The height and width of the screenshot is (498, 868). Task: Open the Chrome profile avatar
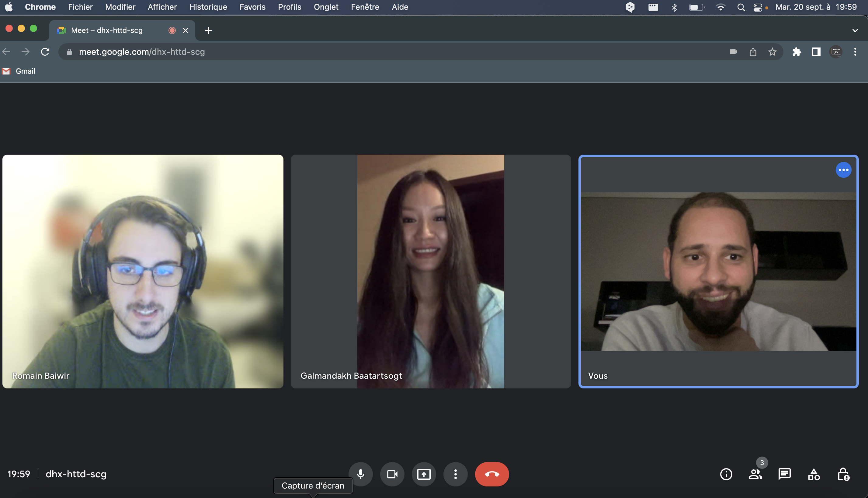point(836,52)
